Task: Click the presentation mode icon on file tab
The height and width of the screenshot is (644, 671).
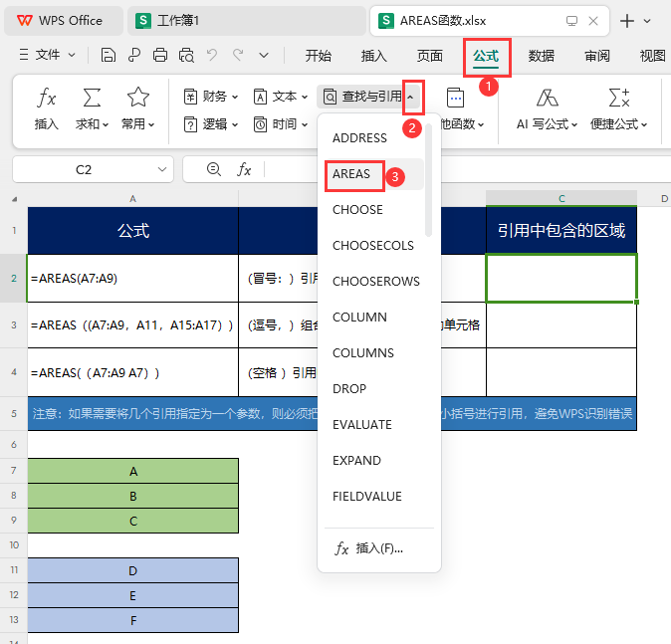Action: click(571, 21)
